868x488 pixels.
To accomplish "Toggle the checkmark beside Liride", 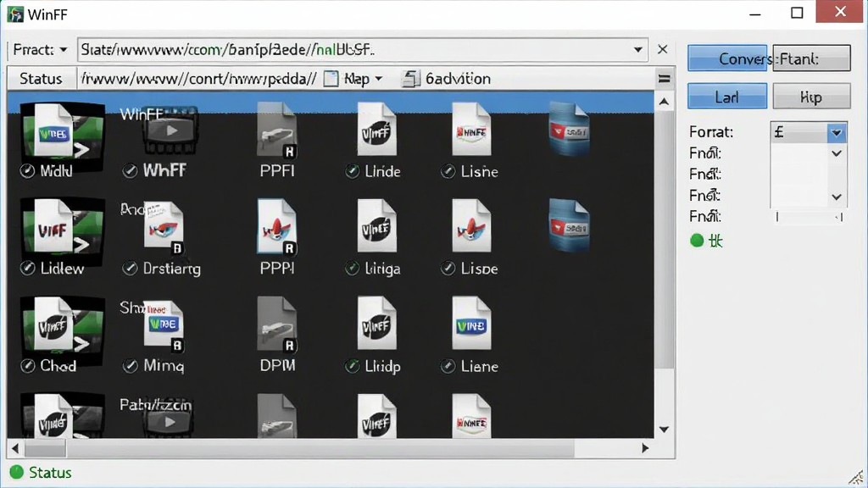I will [x=352, y=171].
